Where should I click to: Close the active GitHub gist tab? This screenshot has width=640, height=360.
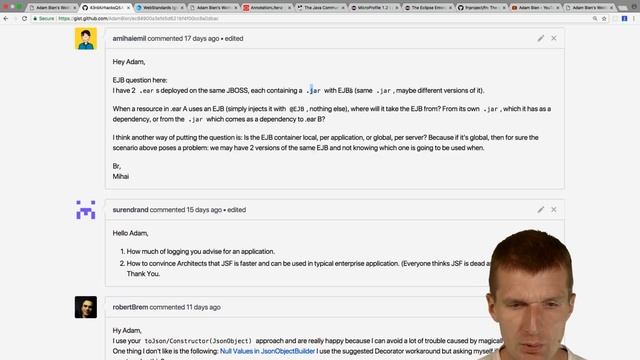pos(128,7)
